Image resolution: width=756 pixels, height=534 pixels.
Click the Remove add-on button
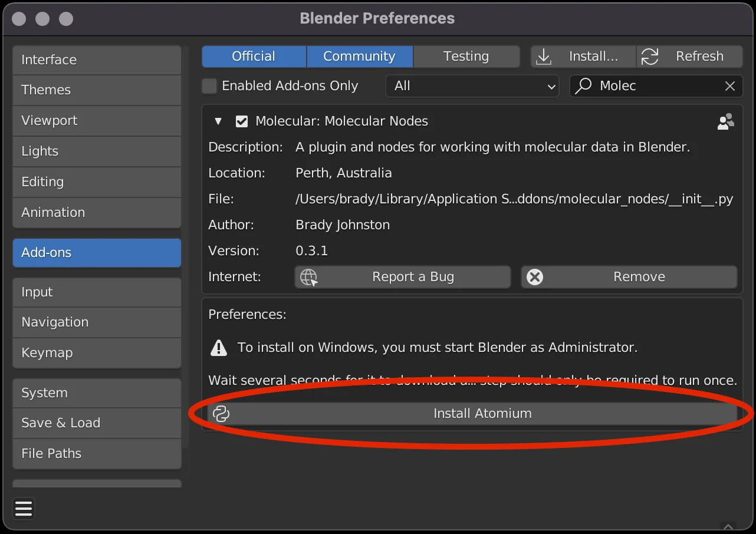(629, 277)
